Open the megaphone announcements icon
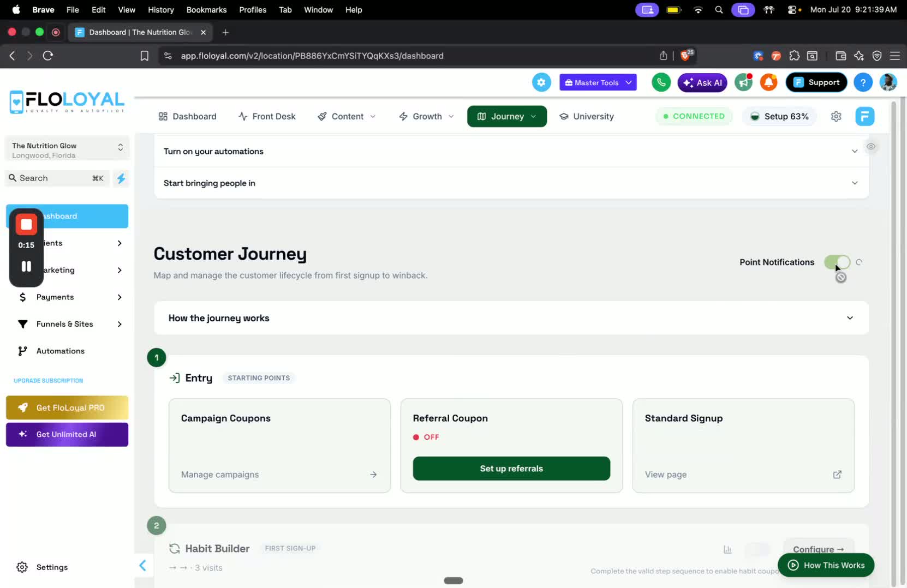 pos(743,82)
